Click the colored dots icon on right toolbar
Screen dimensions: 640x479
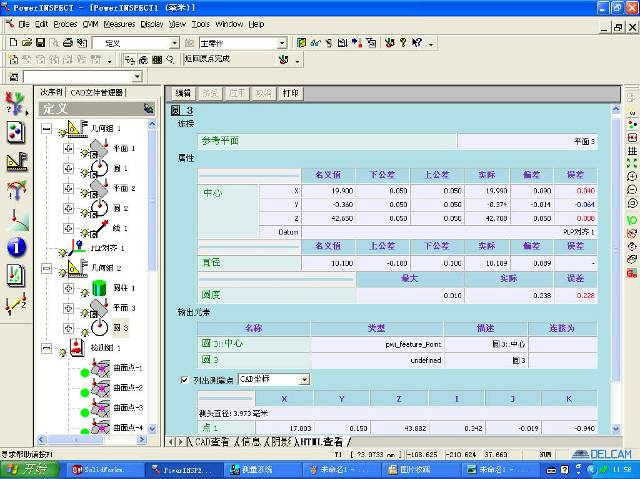coord(632,124)
